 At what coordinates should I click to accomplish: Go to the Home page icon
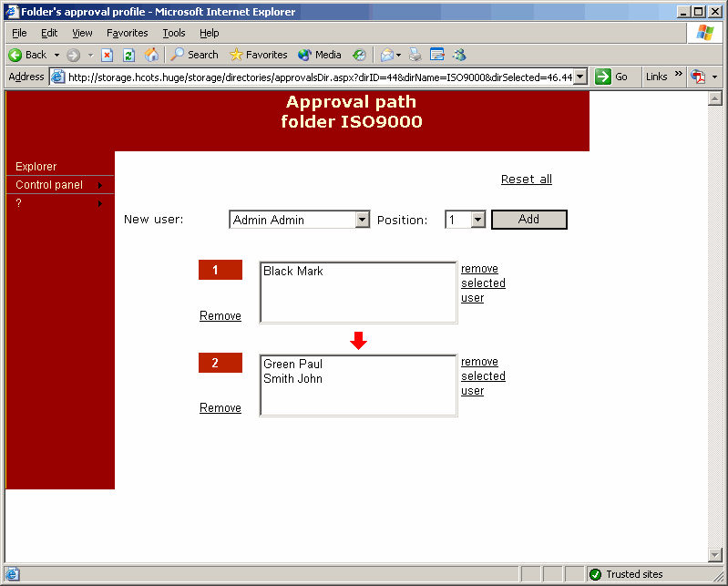pos(151,55)
